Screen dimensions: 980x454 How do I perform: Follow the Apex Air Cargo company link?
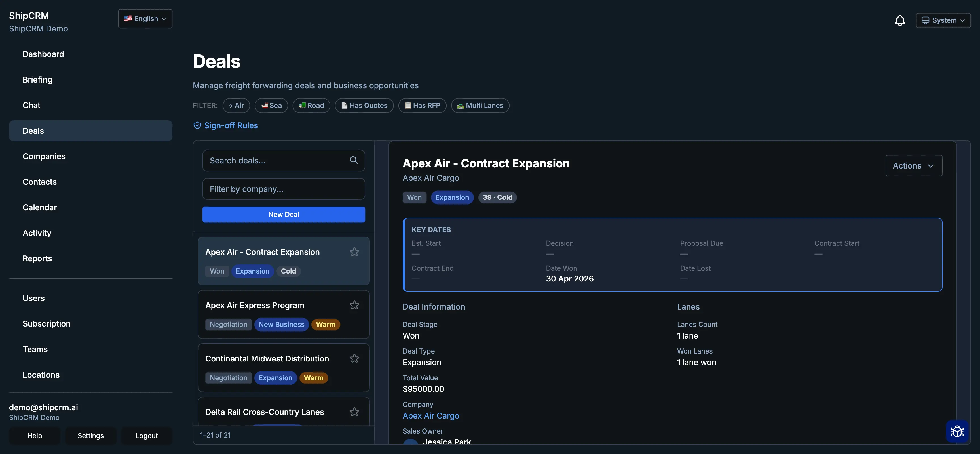point(431,416)
